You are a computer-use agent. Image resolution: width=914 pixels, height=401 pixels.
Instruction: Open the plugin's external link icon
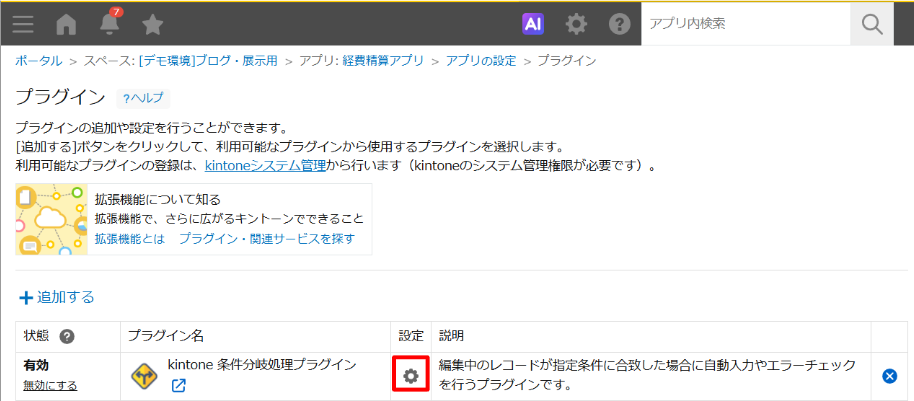tap(178, 386)
